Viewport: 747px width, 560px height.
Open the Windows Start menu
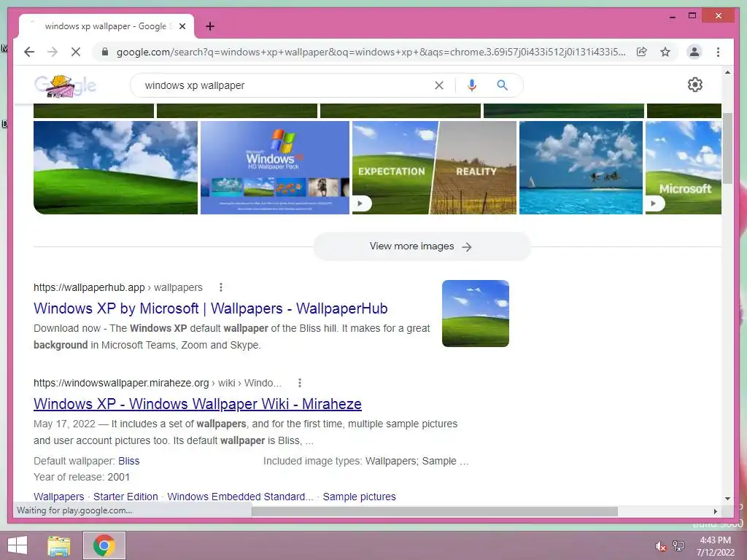click(x=18, y=545)
